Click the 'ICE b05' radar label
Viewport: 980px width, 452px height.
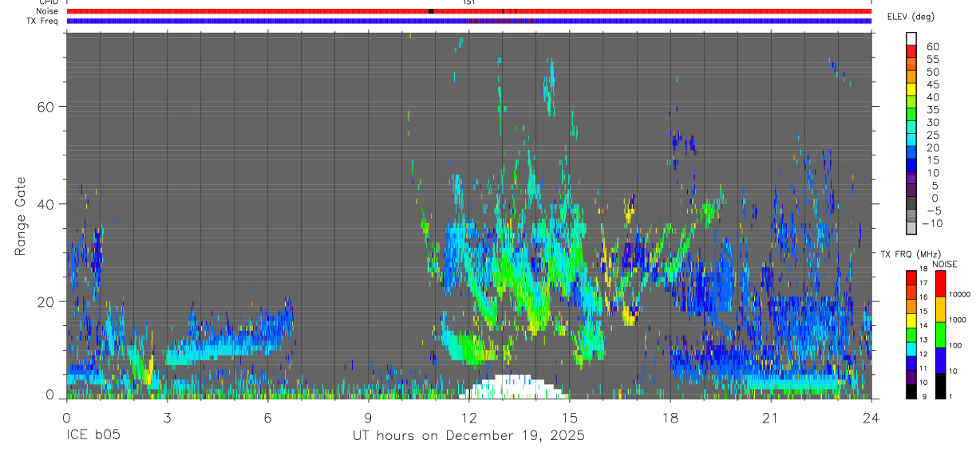(x=93, y=436)
